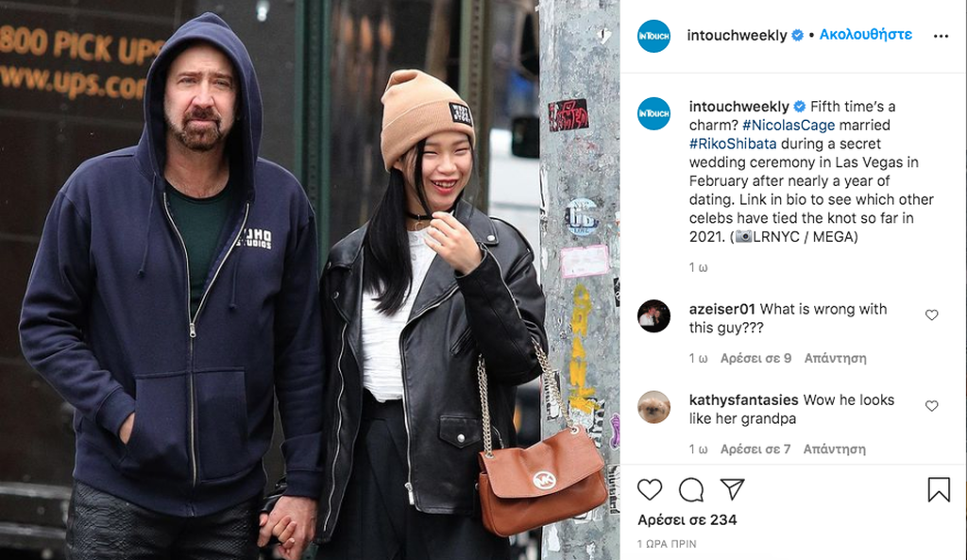Open the intouchweekly avatar beside the caption
Viewport: 967px width, 560px height.
[x=653, y=113]
